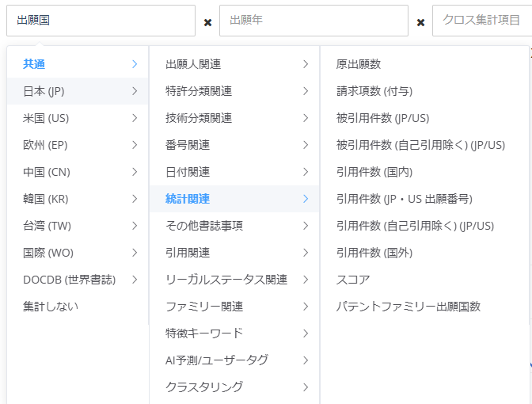Select 原出願数 from the statistics list
This screenshot has width=532, height=404.
359,64
